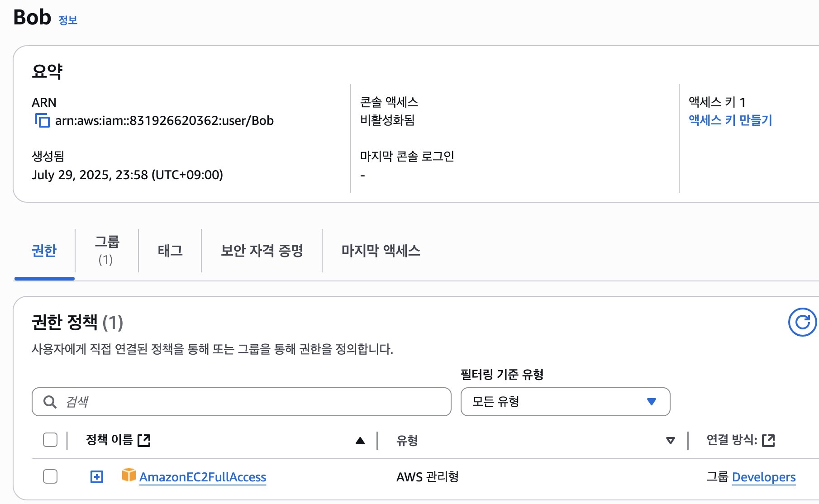This screenshot has height=504, width=819.
Task: Click the 정책 이름 column header
Action: tap(109, 440)
